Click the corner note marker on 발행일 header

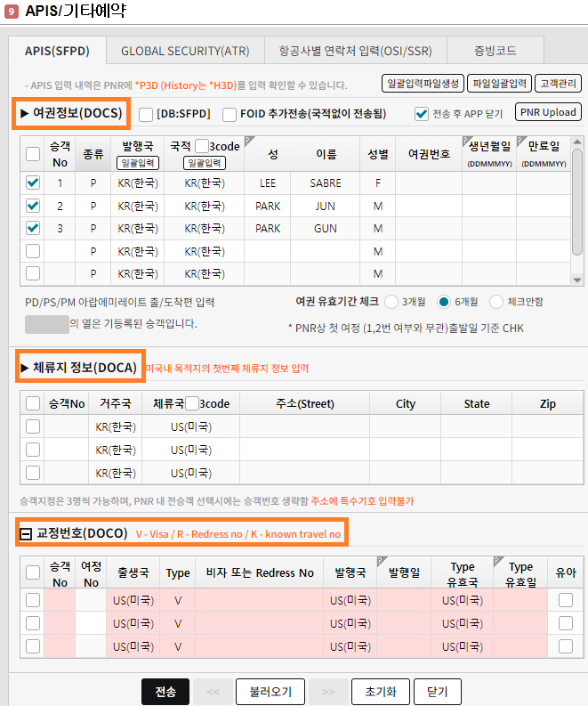tap(381, 560)
